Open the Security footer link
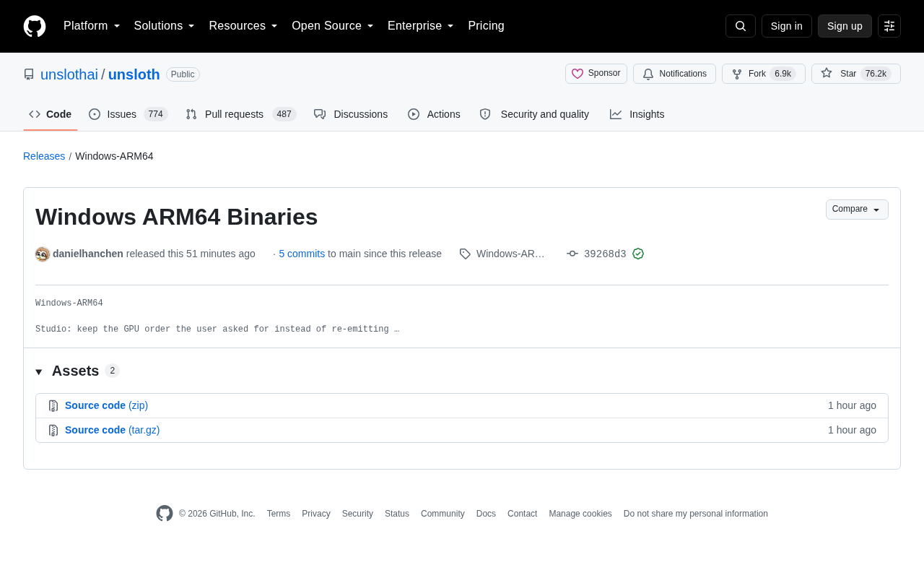The height and width of the screenshot is (578, 924). 357,514
